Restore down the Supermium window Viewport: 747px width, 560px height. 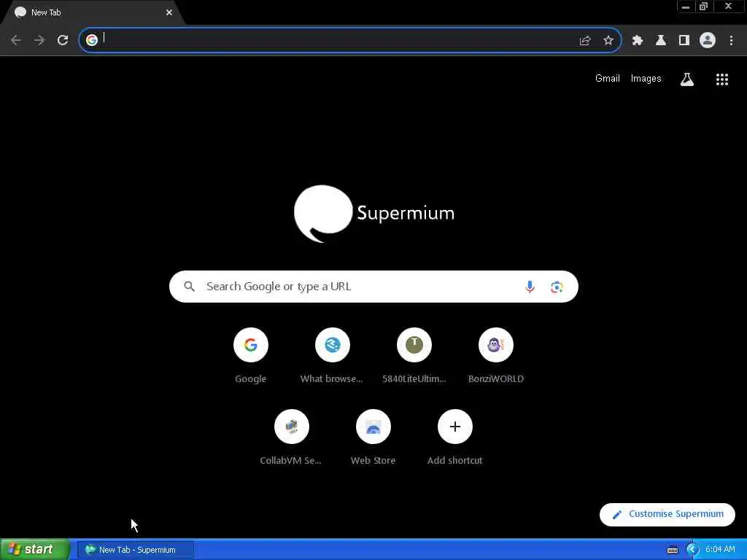[x=704, y=7]
